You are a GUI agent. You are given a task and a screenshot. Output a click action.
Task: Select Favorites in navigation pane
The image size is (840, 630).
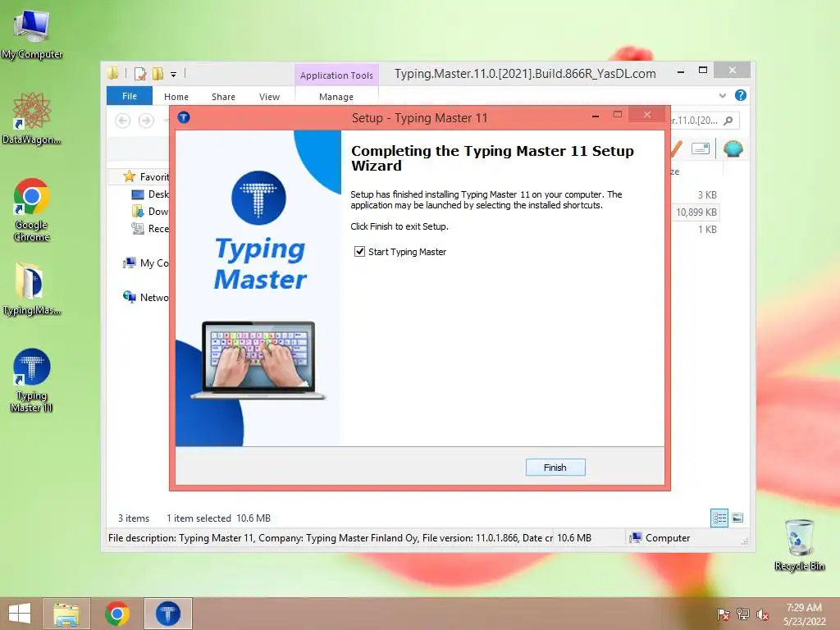[x=146, y=177]
